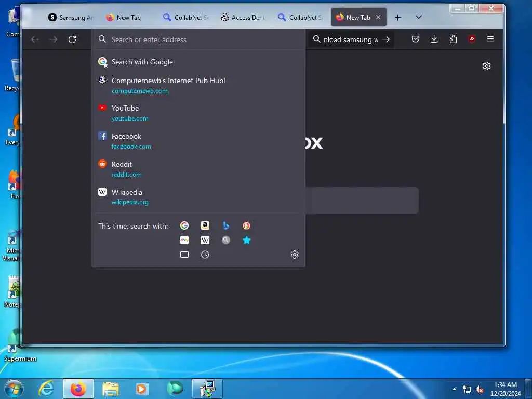Switch to the first CollabNet tab
The image size is (532, 399).
(186, 17)
